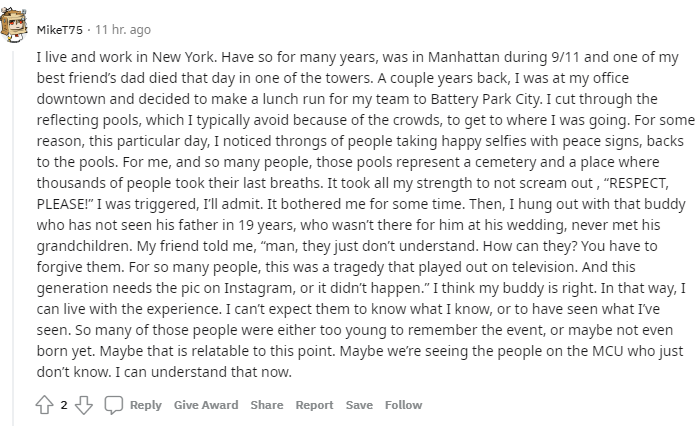Report MikeT75's comment
This screenshot has width=698, height=428.
point(314,405)
